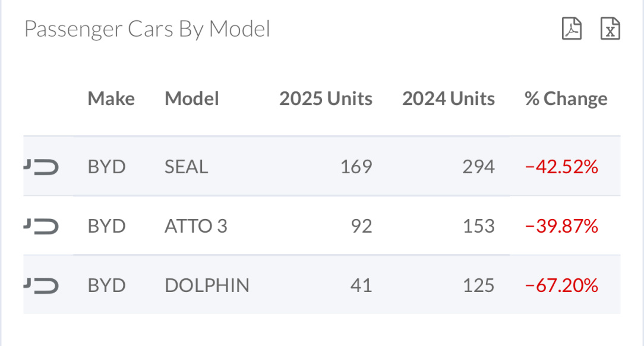Click the -42.52% change value
Screen dimensions: 644x346
point(561,167)
